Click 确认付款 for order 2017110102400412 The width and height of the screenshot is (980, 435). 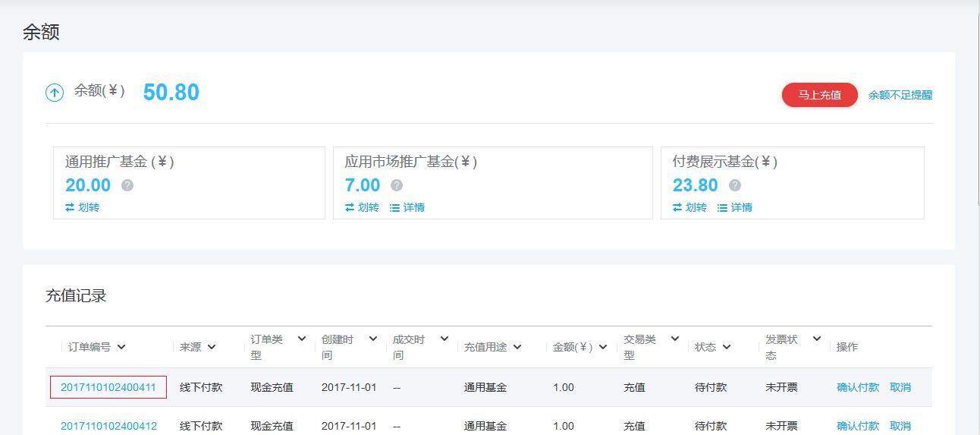point(858,426)
